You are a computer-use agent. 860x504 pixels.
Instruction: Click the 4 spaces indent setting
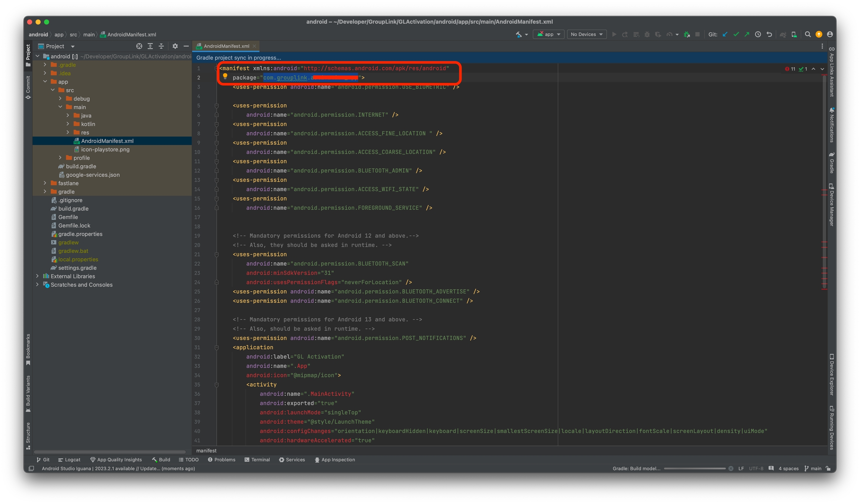(788, 469)
